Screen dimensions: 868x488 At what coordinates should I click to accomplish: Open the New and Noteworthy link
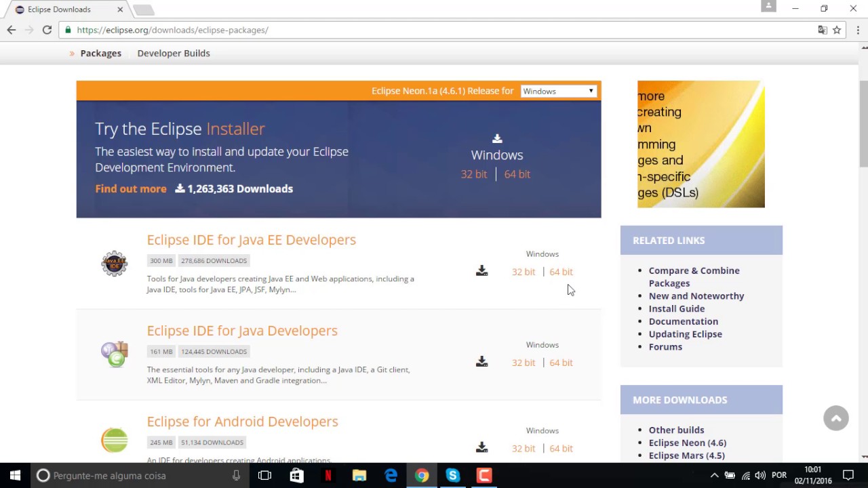(696, 296)
